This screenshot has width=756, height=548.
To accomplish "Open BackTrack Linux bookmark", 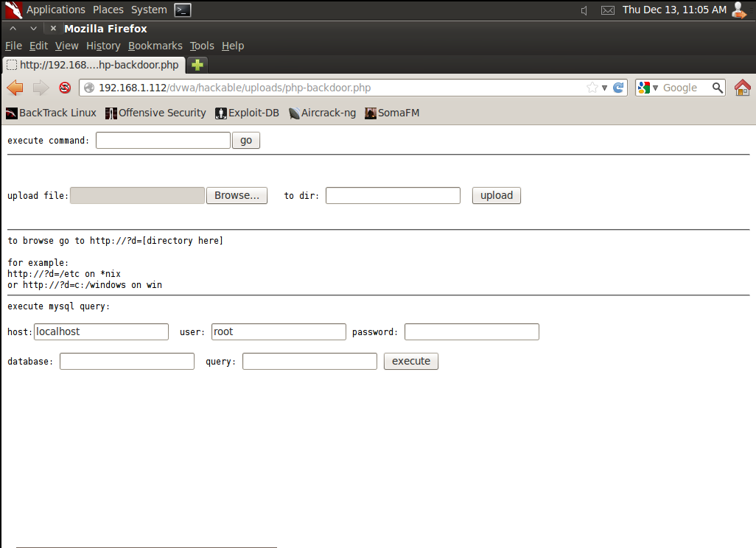I will point(51,113).
